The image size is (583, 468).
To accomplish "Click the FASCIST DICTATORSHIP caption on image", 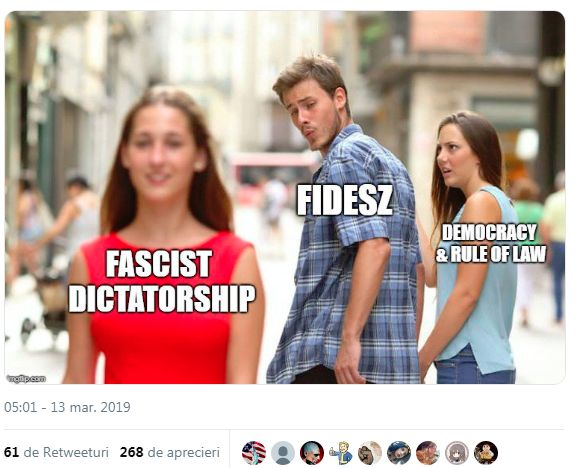I will click(x=162, y=281).
